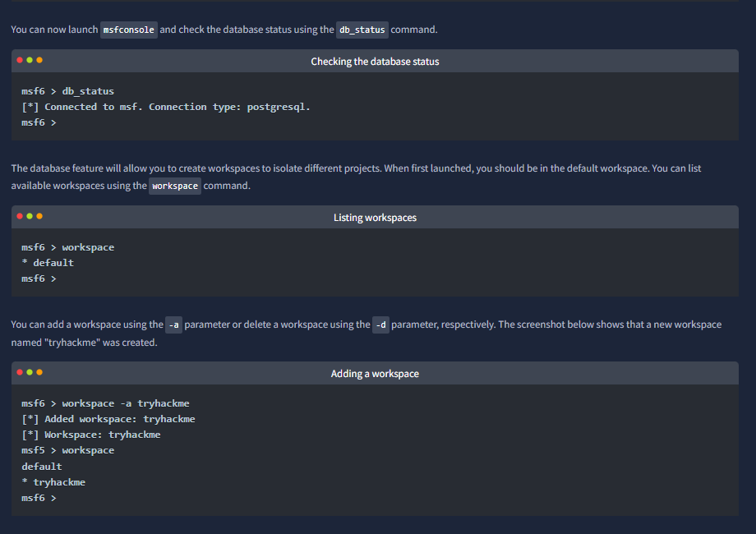Click the db_status inline code label
This screenshot has height=534, width=756.
click(x=362, y=30)
